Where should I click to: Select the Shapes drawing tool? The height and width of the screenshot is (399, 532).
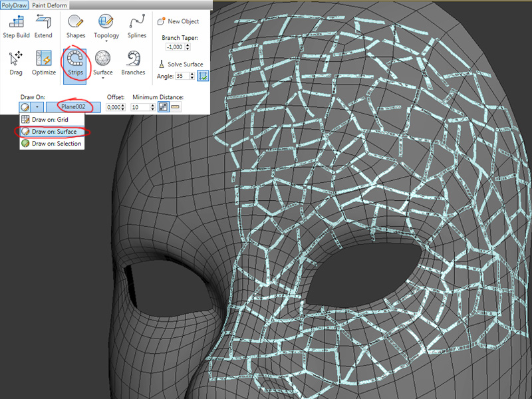coord(75,26)
